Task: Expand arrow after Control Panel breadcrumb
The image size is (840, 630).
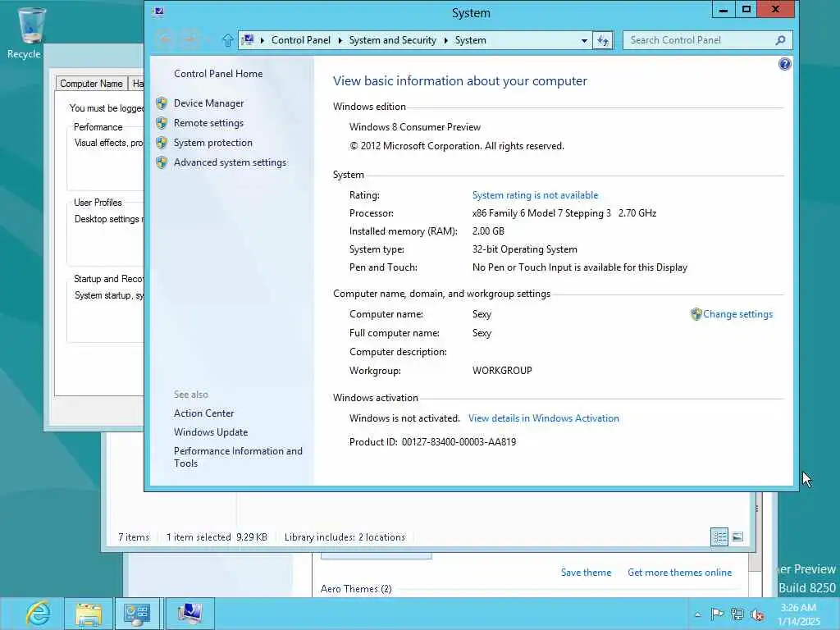Action: 340,40
